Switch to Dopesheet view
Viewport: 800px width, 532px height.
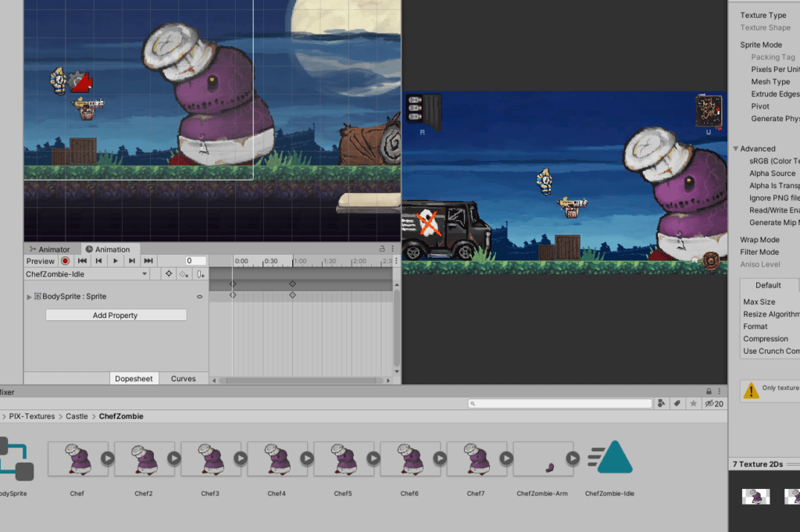point(134,378)
